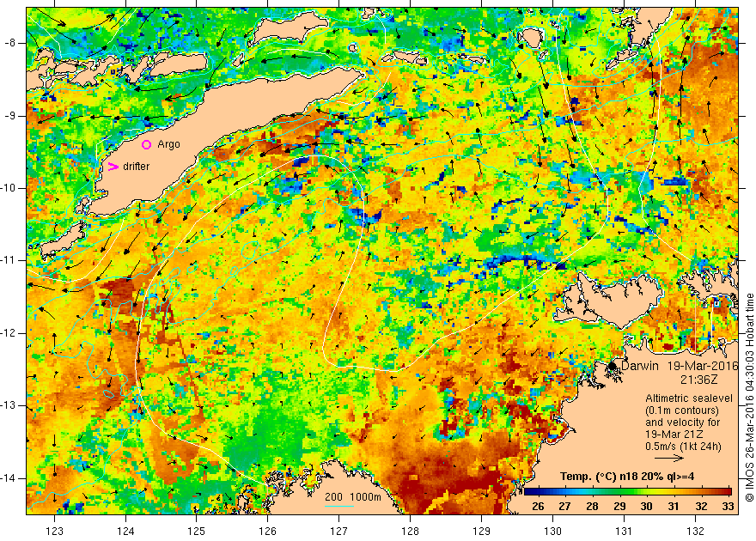Click the 'Argo' legend label
The image size is (756, 541).
pyautogui.click(x=168, y=144)
